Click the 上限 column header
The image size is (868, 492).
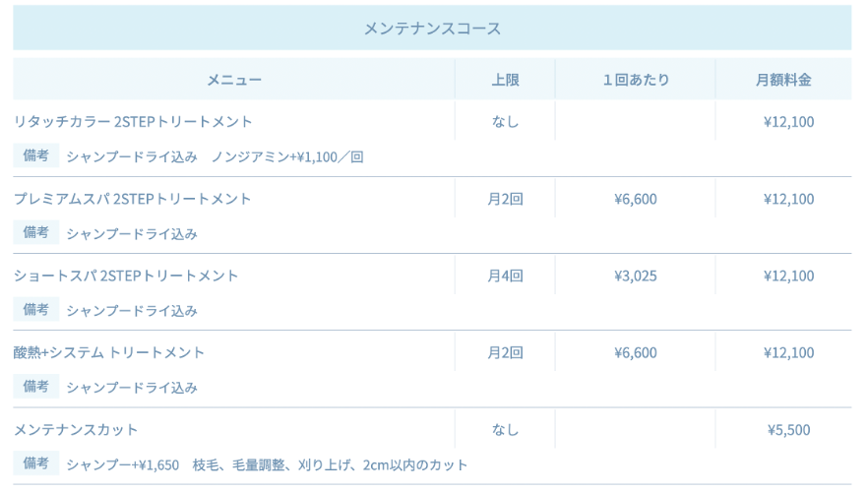pos(505,80)
